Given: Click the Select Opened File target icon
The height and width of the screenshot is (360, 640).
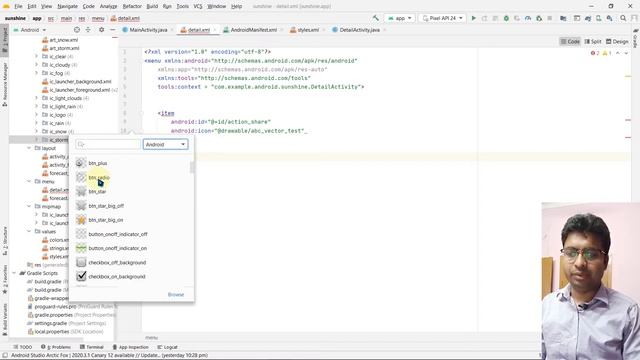Looking at the screenshot, I should pos(77,30).
